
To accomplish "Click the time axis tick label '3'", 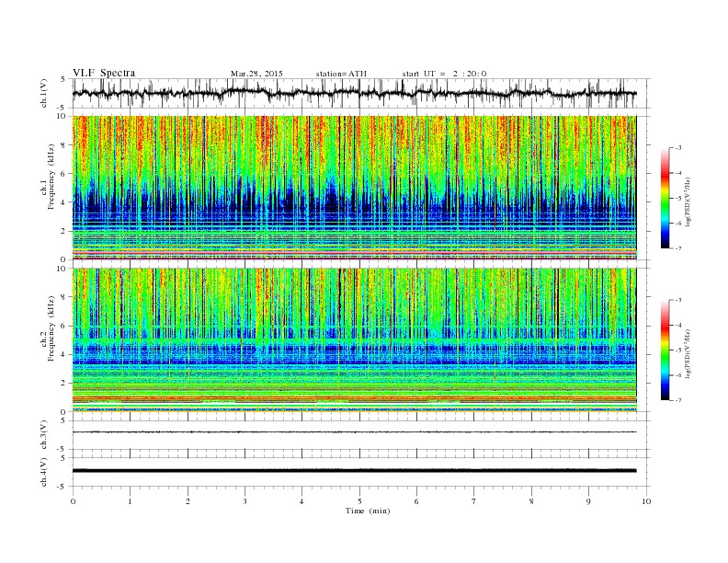I will [245, 501].
